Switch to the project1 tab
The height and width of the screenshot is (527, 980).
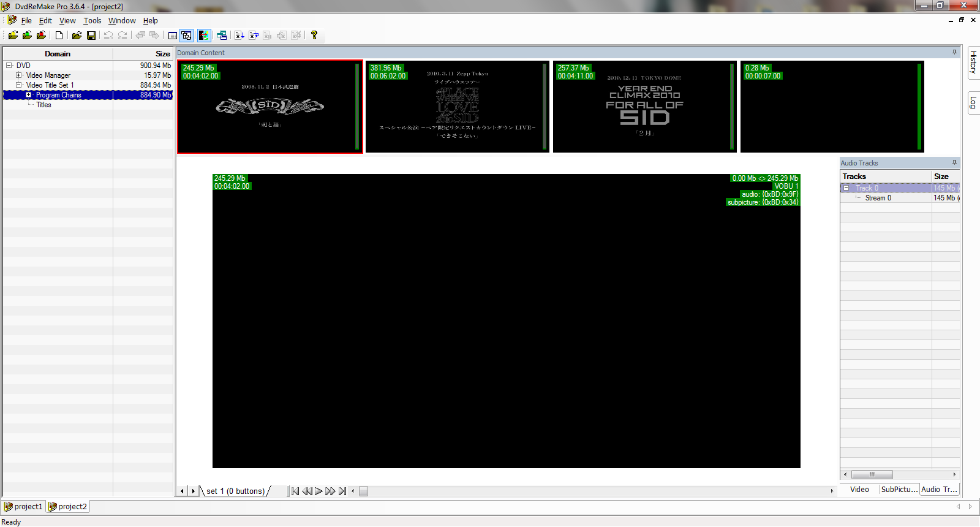(x=24, y=507)
